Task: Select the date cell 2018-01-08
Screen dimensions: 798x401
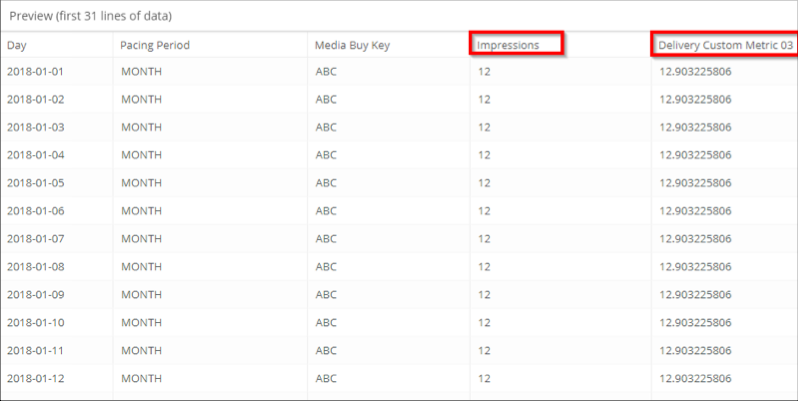Action: click(36, 267)
